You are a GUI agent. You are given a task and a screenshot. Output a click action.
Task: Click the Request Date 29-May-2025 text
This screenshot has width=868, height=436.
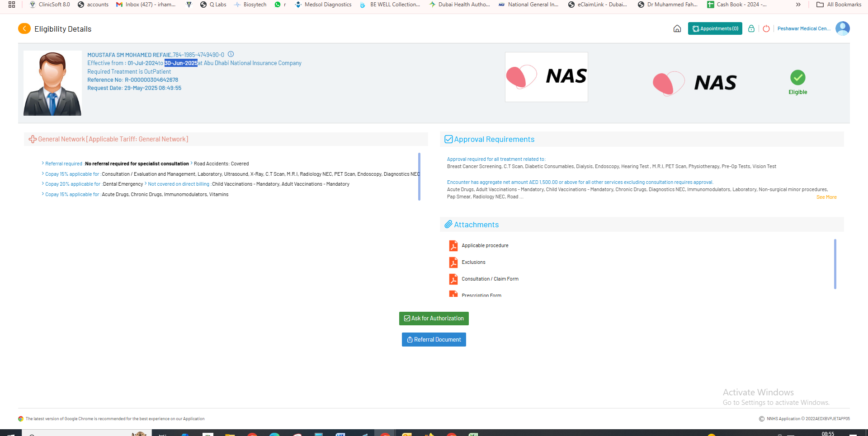134,88
